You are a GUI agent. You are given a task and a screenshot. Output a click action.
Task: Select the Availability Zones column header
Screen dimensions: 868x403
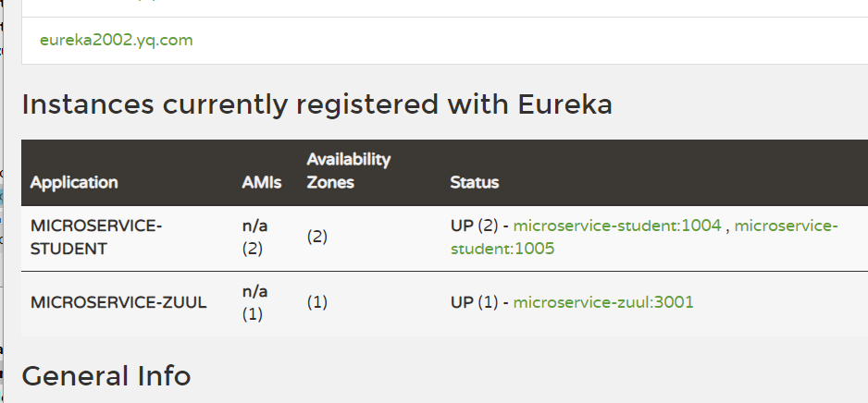[349, 171]
